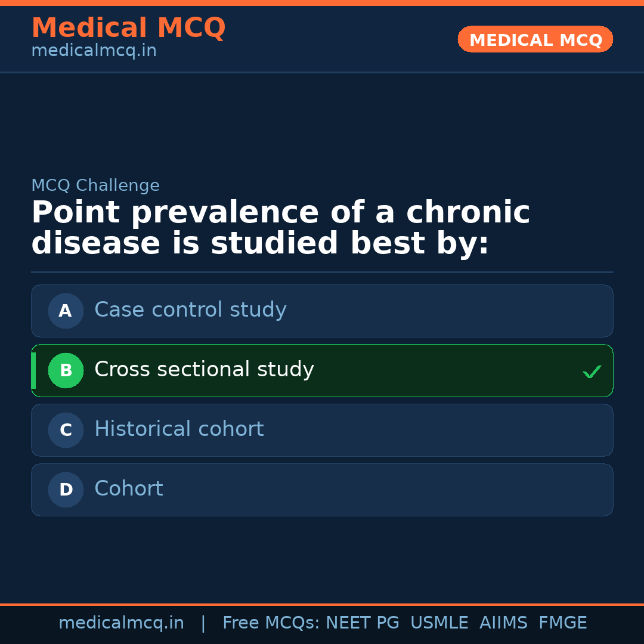Open the medicalmcq.in link below the logo
Image resolution: width=644 pixels, height=644 pixels.
(x=93, y=50)
